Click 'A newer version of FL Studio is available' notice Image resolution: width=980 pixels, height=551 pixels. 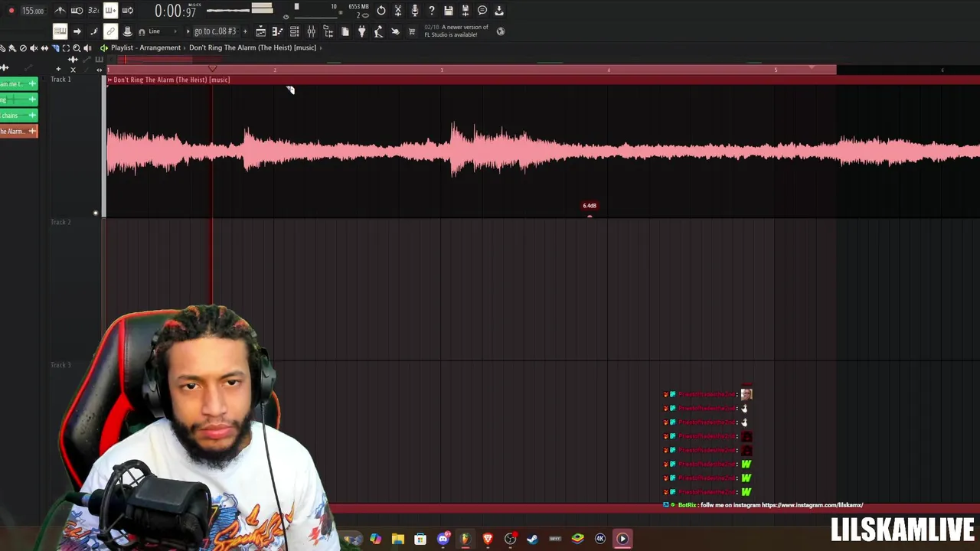456,31
